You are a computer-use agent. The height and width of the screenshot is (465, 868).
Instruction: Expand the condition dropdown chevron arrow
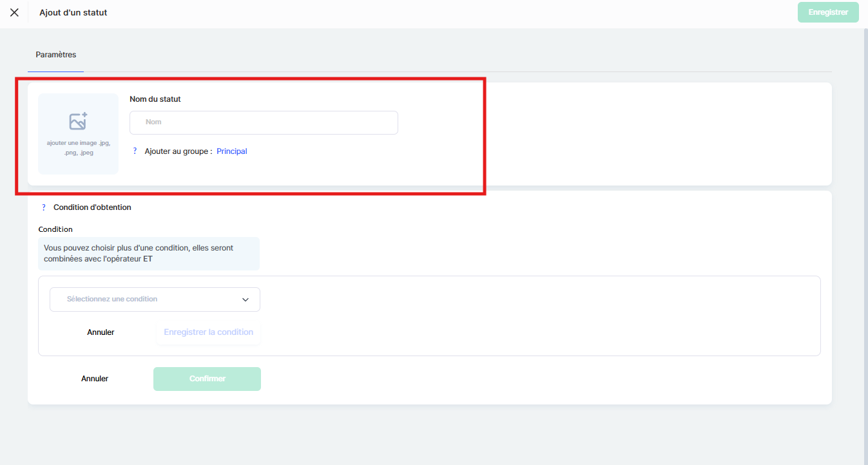tap(245, 299)
